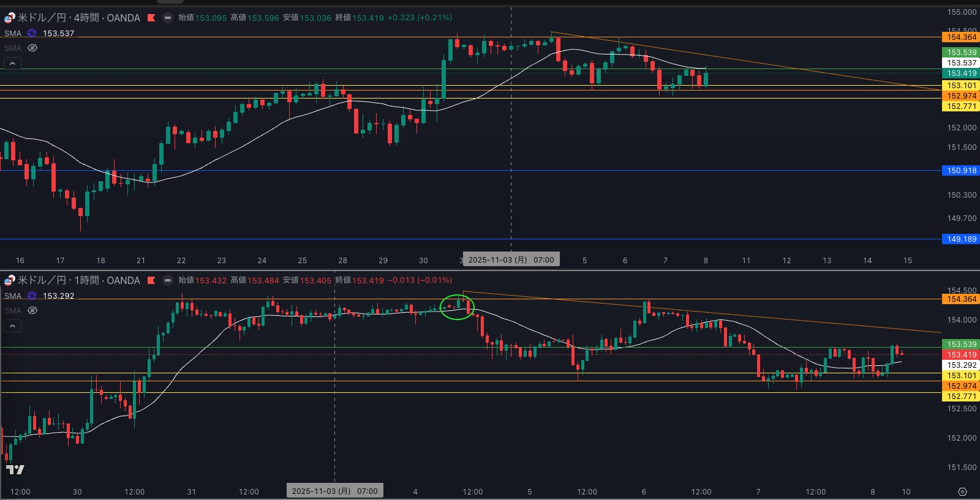Collapse the indicator legend on 4-hour chart
The width and height of the screenshot is (980, 500).
[x=12, y=63]
